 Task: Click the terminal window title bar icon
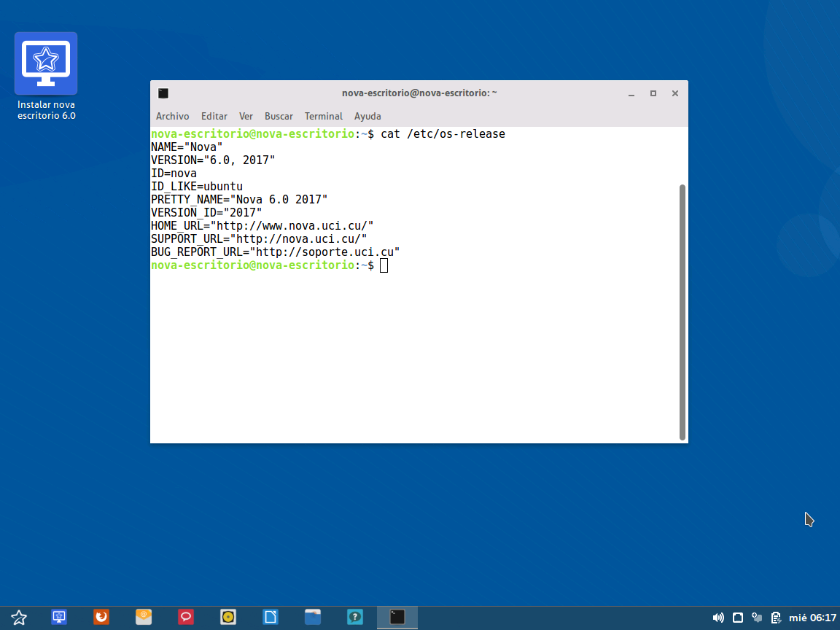coord(163,93)
